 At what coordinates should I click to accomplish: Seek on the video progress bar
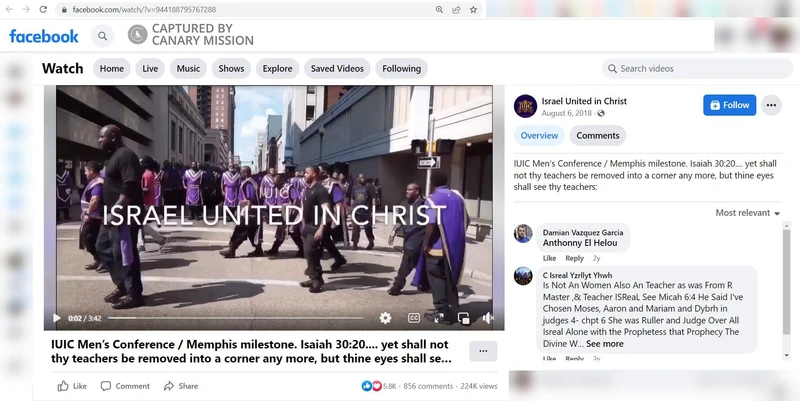pyautogui.click(x=235, y=318)
